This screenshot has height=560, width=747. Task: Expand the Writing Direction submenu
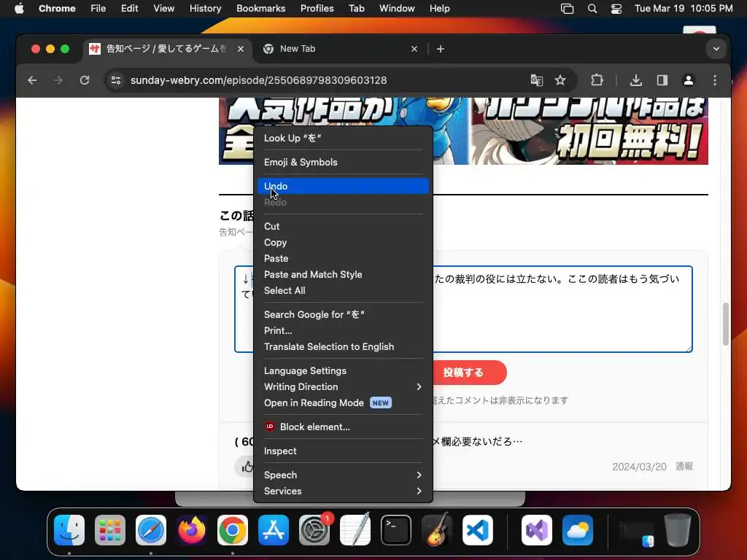pyautogui.click(x=343, y=387)
